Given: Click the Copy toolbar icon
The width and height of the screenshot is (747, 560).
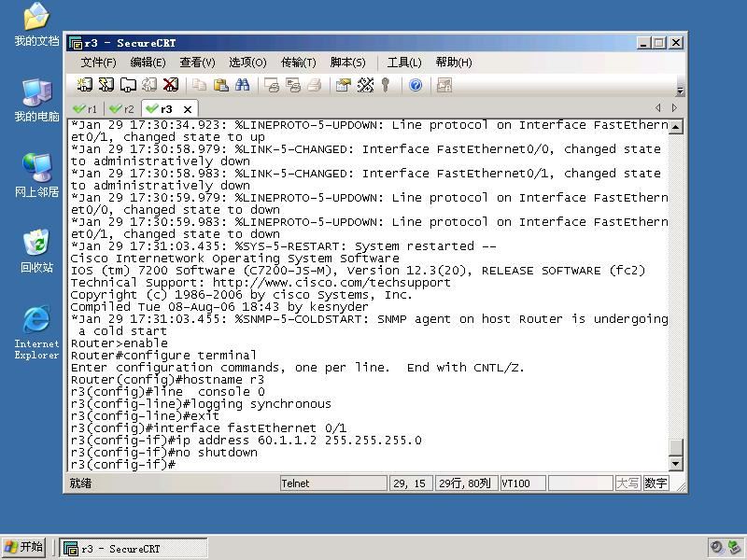Looking at the screenshot, I should (x=199, y=85).
